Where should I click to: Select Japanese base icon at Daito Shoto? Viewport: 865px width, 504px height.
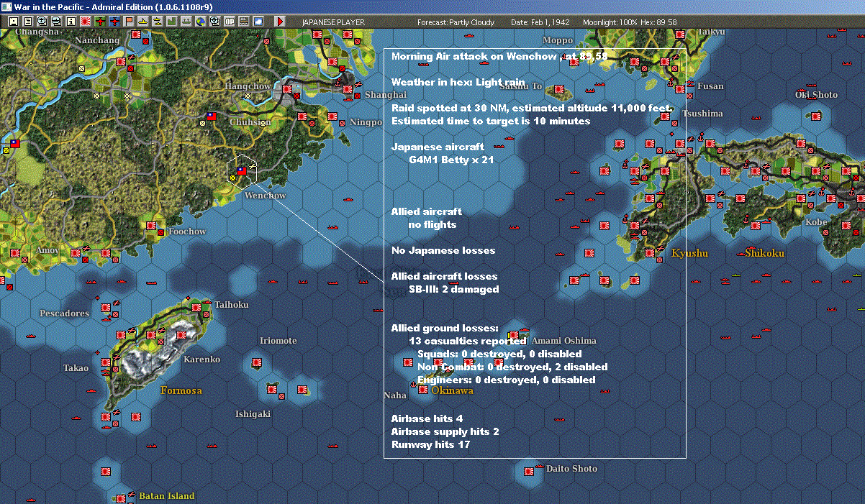pyautogui.click(x=530, y=472)
